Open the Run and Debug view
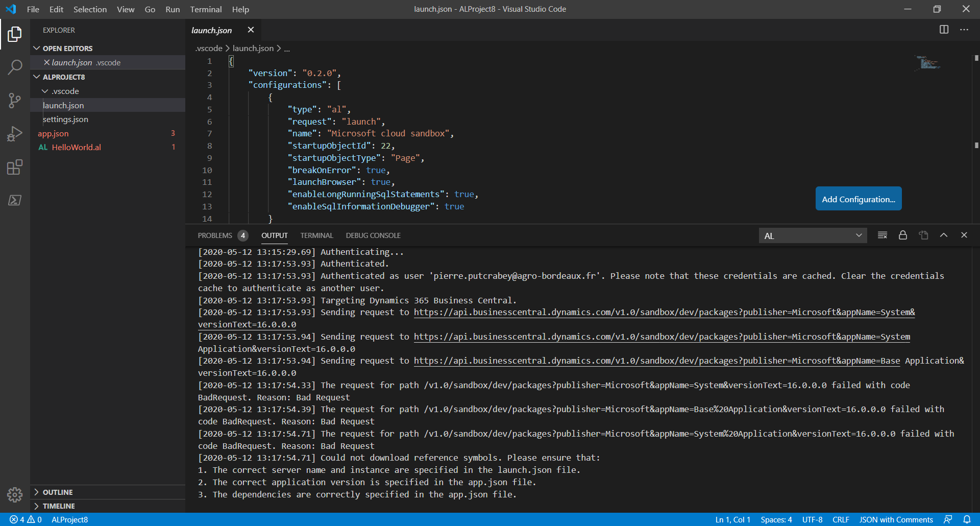 pos(15,134)
